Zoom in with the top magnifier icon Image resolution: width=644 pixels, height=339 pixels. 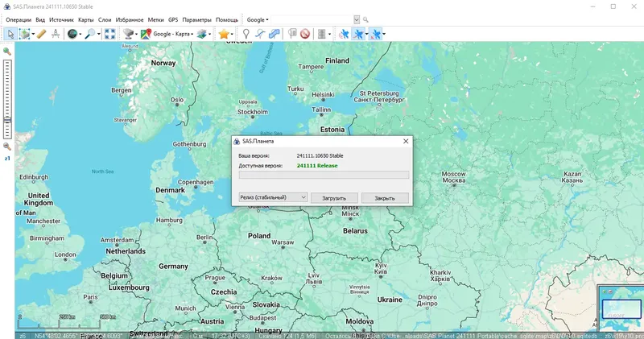point(7,52)
